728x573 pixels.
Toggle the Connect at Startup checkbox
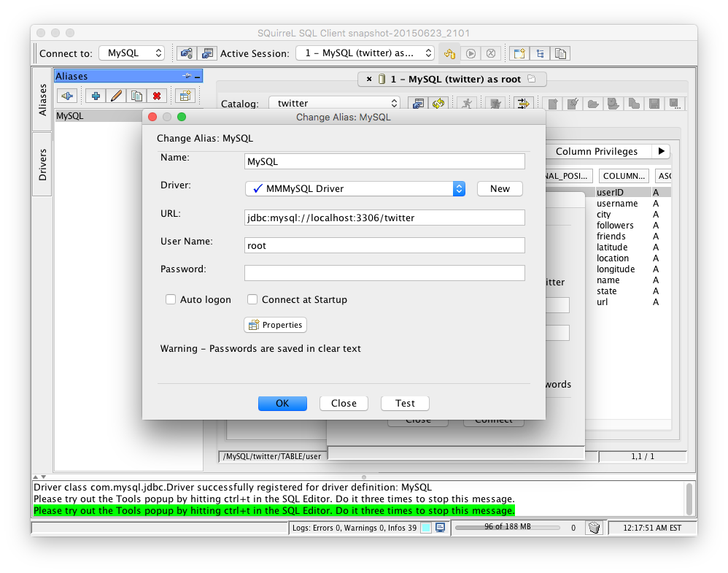tap(252, 299)
